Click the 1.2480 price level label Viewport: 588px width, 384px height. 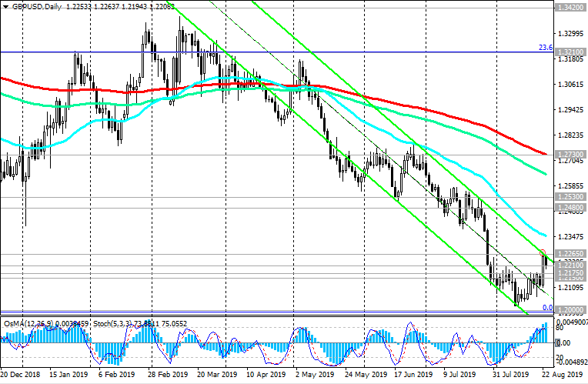(x=570, y=208)
